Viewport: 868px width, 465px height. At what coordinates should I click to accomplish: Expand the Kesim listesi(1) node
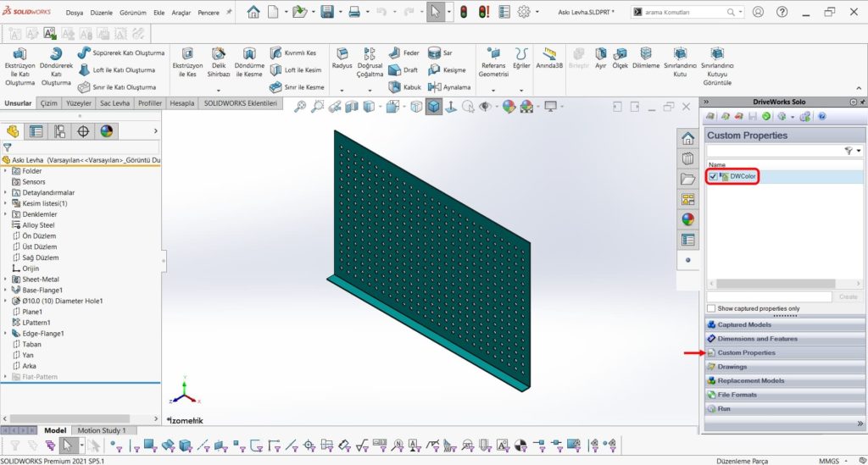click(6, 203)
